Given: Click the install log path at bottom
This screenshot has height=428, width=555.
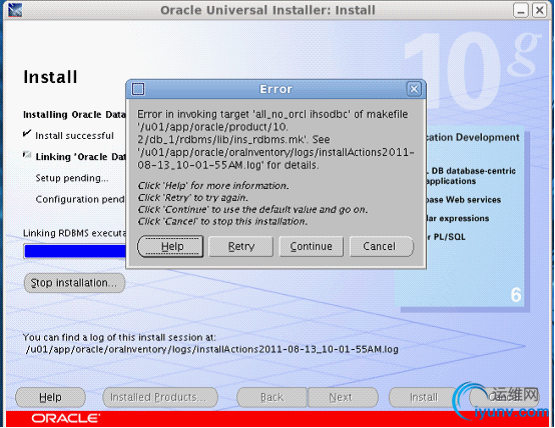Looking at the screenshot, I should point(212,349).
